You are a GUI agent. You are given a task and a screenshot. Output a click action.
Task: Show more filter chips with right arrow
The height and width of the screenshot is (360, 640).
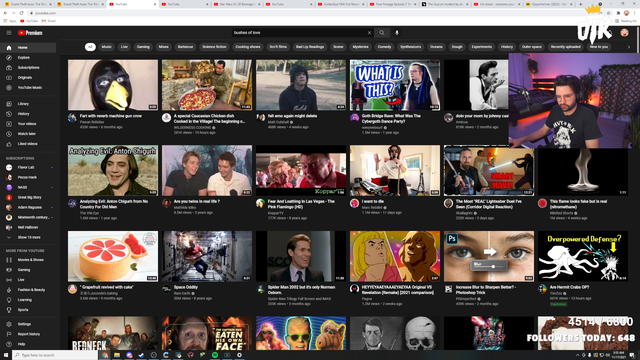(x=629, y=47)
